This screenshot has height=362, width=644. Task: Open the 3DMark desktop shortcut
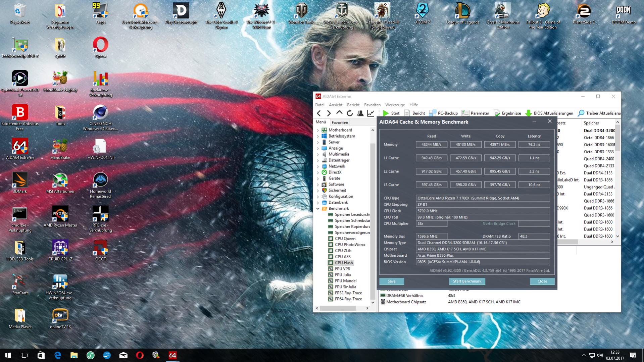20,183
